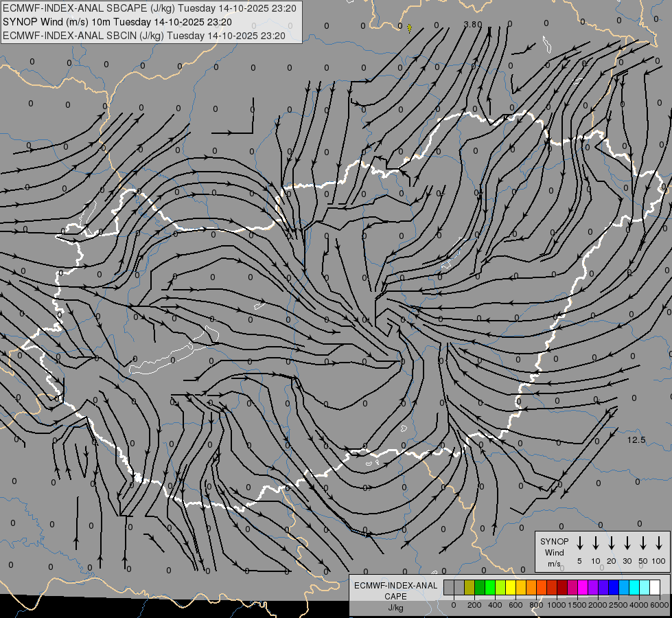672x618 pixels.
Task: Click the 2000 tick label on the CAPE scale
Action: 598,605
